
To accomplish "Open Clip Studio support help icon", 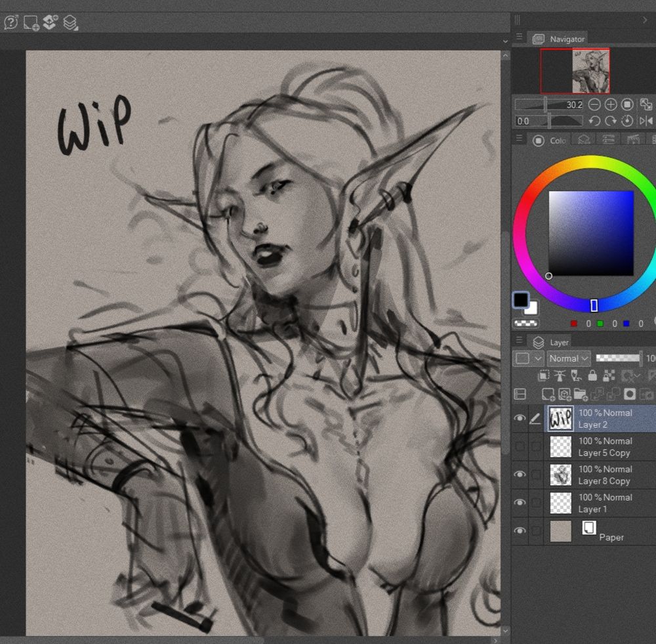I will point(11,22).
